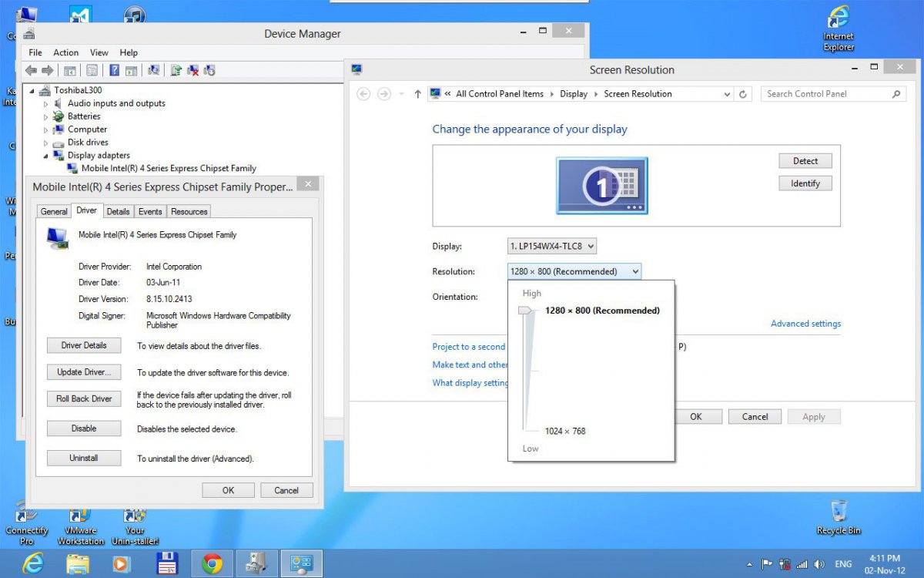The image size is (924, 578).
Task: Click the last Device Manager toolbar icon
Action: pyautogui.click(x=209, y=70)
